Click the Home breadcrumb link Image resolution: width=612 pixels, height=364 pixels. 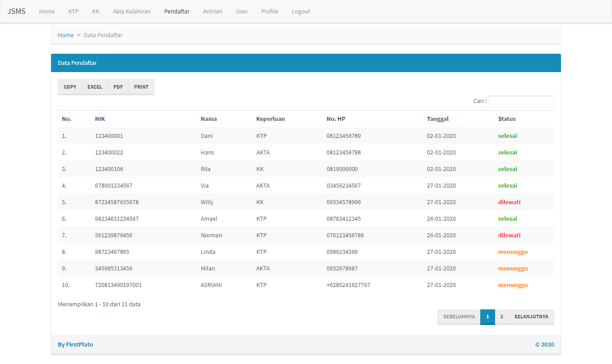coord(66,35)
